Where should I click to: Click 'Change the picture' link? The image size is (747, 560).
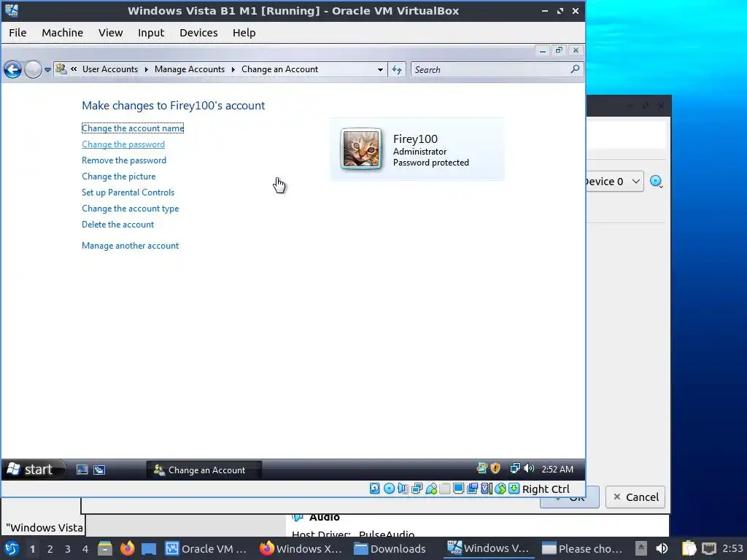pos(119,176)
